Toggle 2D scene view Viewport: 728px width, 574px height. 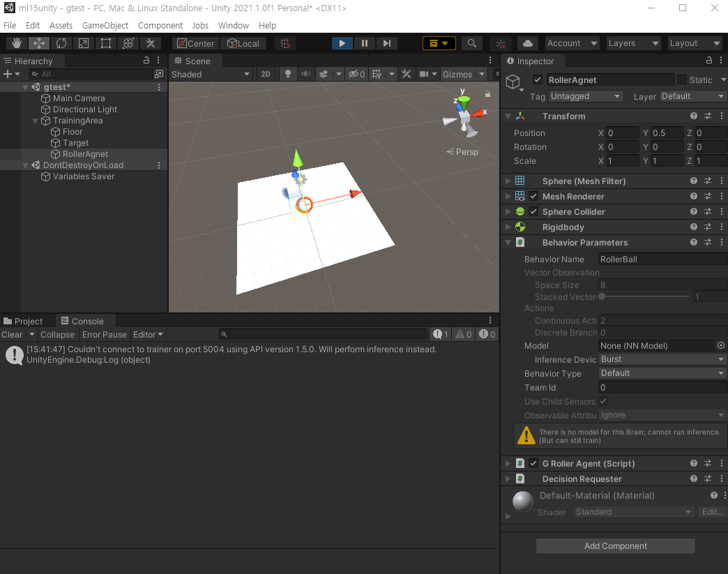point(266,74)
